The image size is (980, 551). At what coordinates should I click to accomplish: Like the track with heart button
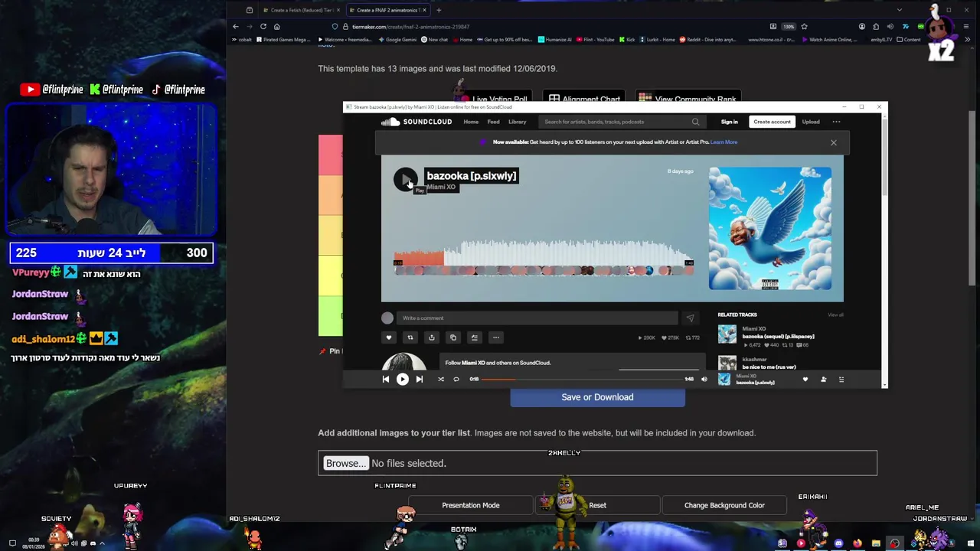pos(389,337)
